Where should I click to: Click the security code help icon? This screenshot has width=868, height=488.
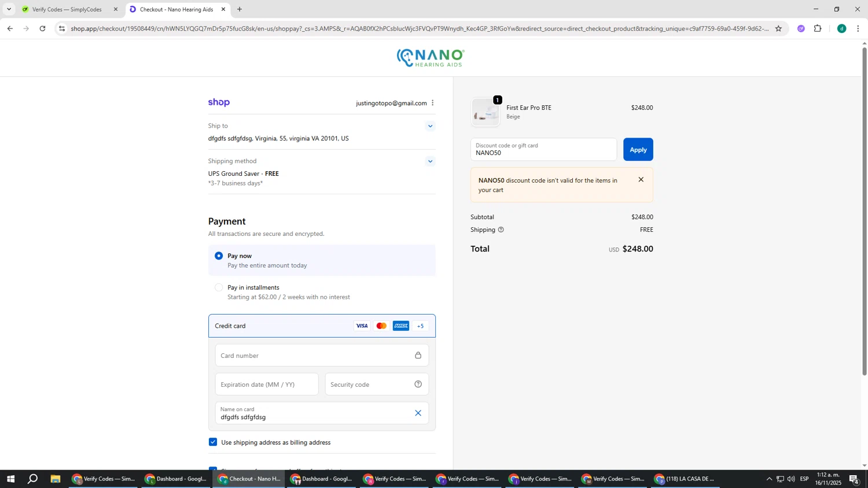[x=418, y=385]
